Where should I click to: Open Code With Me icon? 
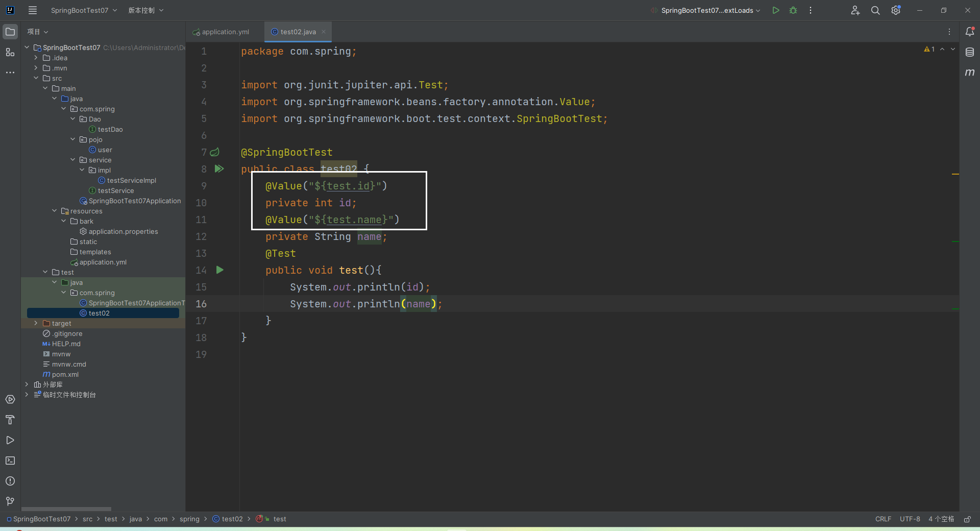(855, 10)
